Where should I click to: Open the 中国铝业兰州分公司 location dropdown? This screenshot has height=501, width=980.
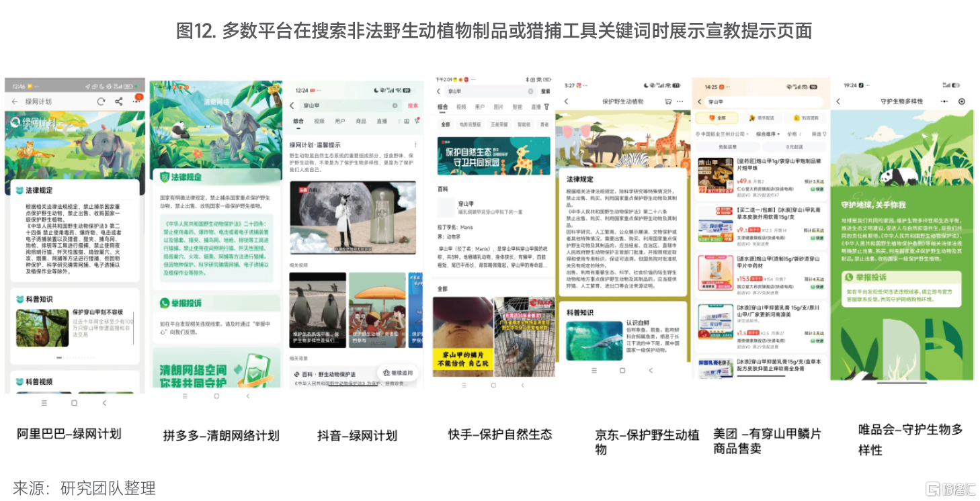click(x=722, y=134)
